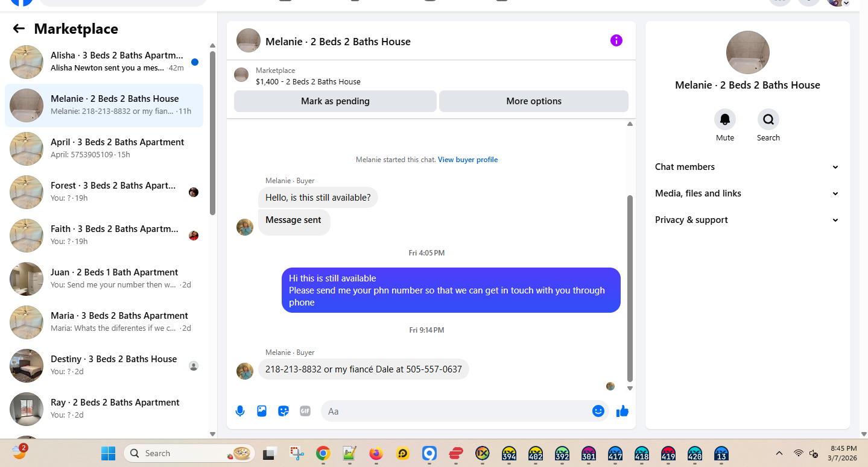The image size is (868, 467).
Task: Click Melanie's avatar beside her phone number message
Action: click(245, 371)
